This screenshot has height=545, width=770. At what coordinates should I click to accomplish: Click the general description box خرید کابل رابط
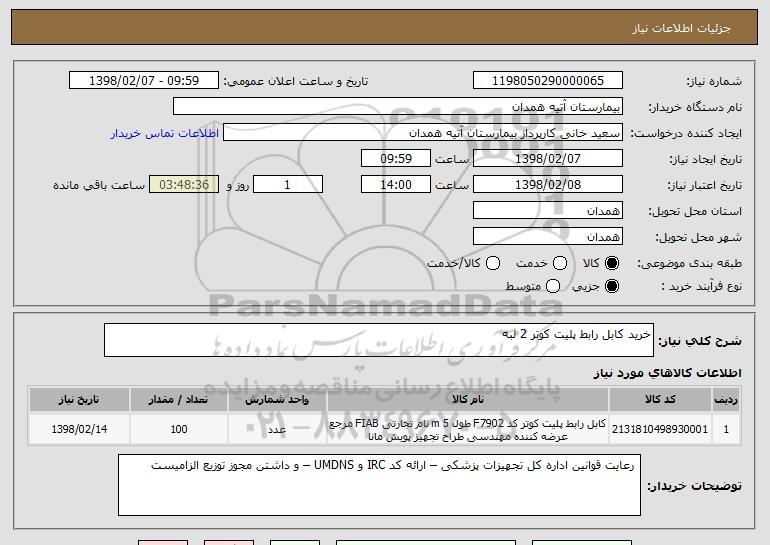click(379, 340)
